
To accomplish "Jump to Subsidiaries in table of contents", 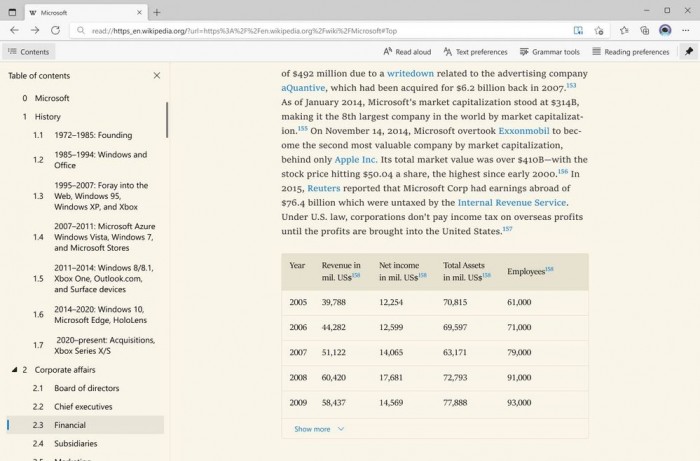I will click(76, 443).
